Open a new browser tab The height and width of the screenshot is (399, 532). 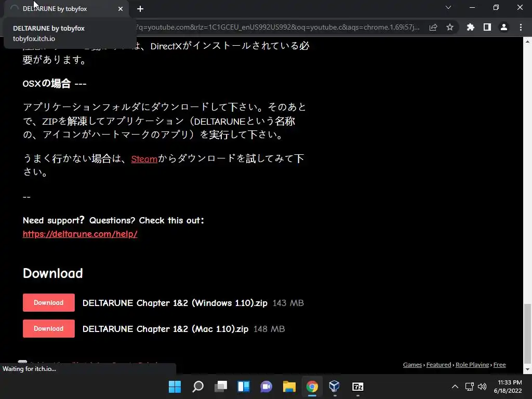(140, 9)
